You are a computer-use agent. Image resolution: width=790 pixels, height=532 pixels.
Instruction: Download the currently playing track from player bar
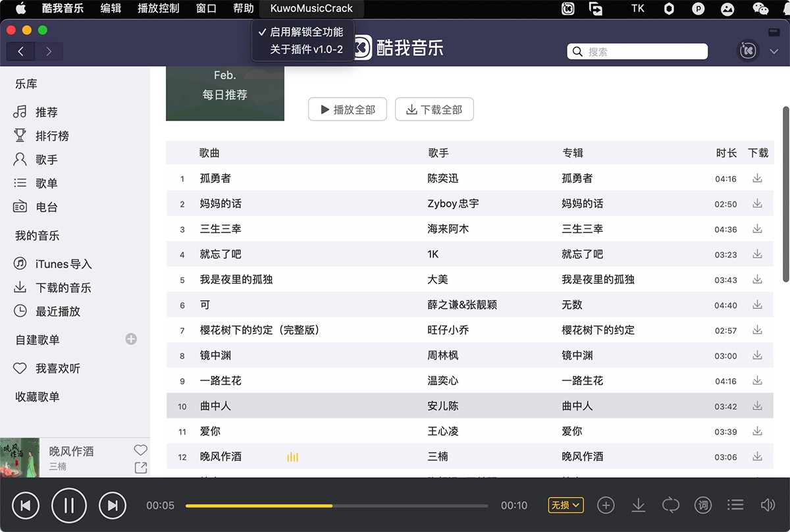638,505
